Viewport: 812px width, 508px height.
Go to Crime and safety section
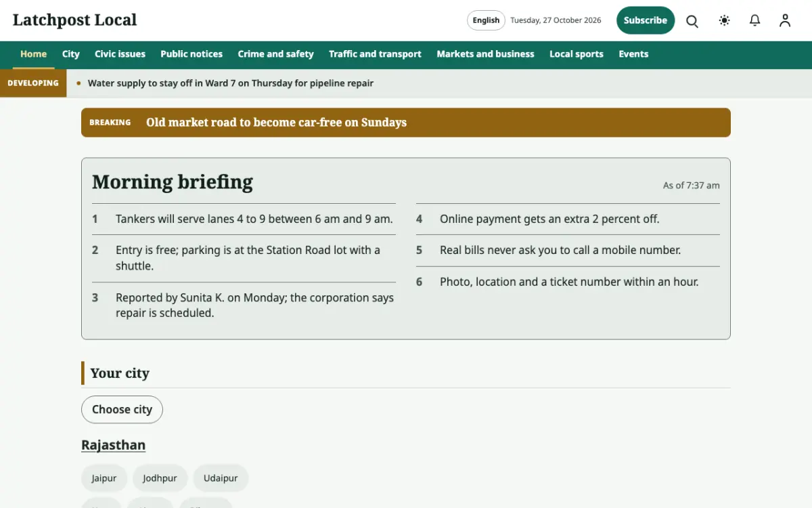click(276, 54)
